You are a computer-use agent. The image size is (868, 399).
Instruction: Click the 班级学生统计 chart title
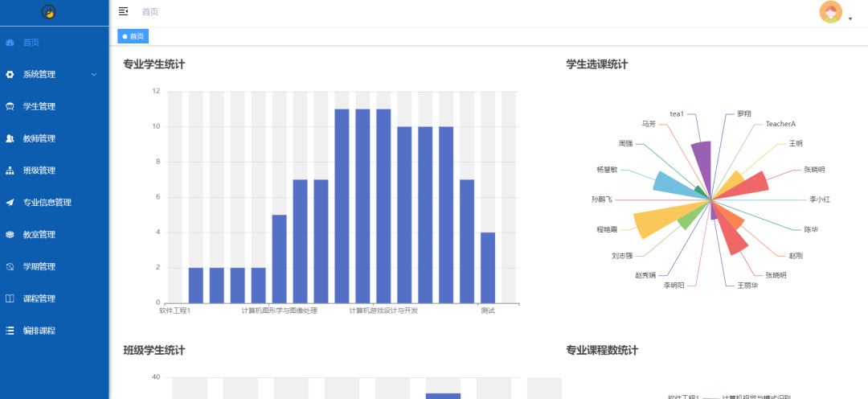pos(154,350)
